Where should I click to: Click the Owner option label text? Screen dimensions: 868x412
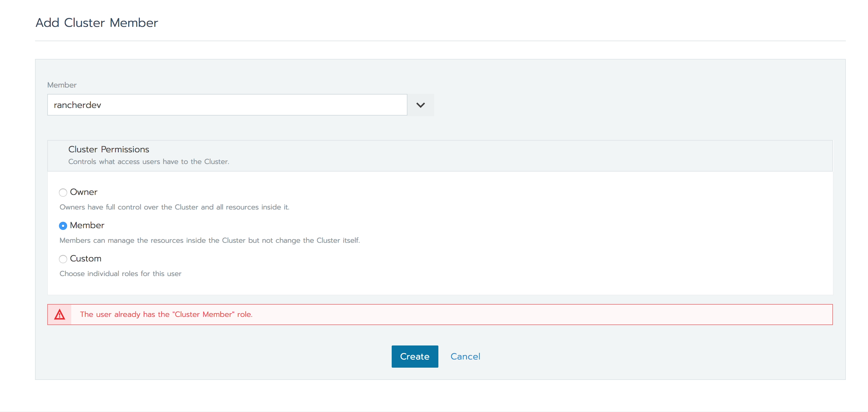(83, 192)
